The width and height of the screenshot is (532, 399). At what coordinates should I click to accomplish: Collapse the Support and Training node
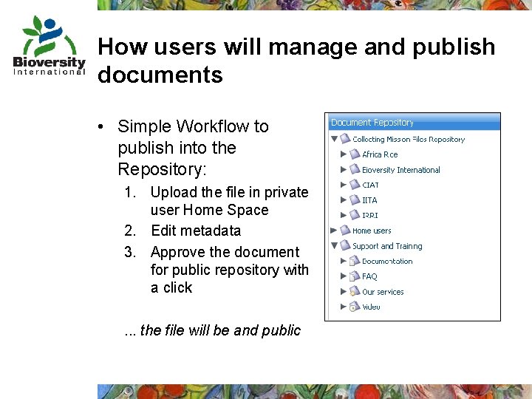click(334, 245)
